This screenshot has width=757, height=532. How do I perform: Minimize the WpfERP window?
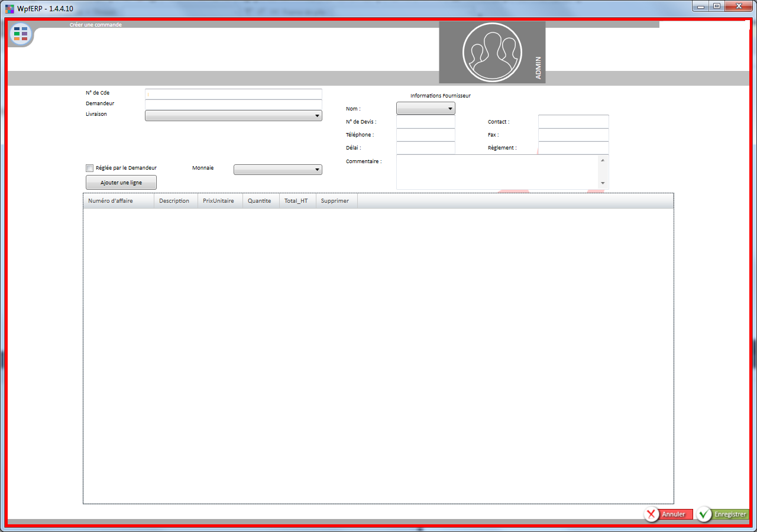pos(701,6)
